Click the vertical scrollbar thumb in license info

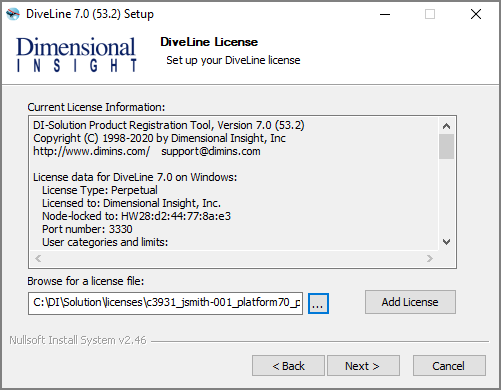pos(446,147)
